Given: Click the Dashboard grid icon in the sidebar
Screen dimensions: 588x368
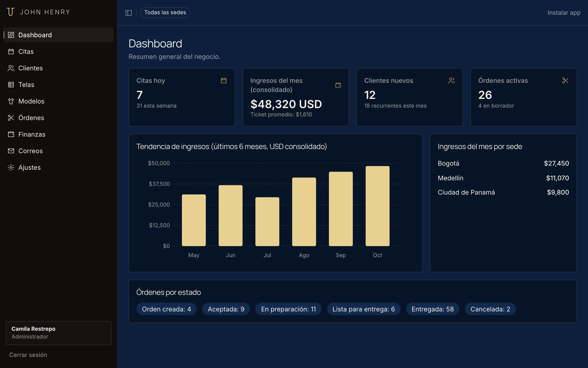Looking at the screenshot, I should point(11,35).
